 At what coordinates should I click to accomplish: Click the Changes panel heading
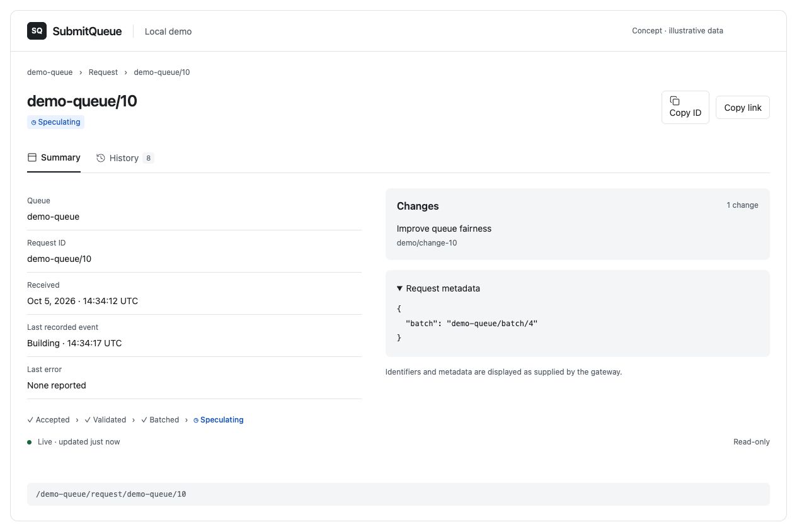(x=418, y=206)
